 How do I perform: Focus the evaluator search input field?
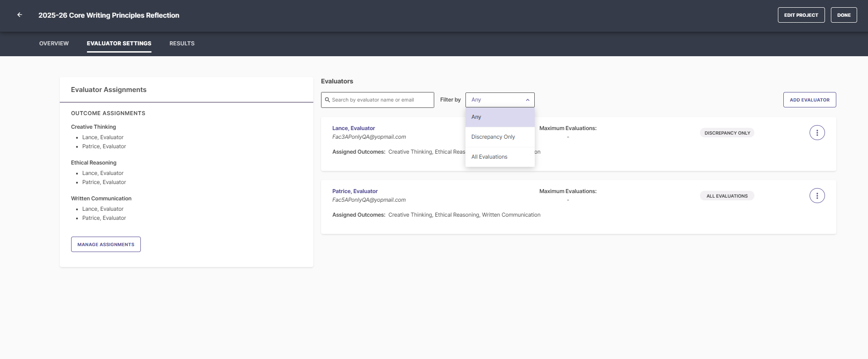pyautogui.click(x=378, y=100)
